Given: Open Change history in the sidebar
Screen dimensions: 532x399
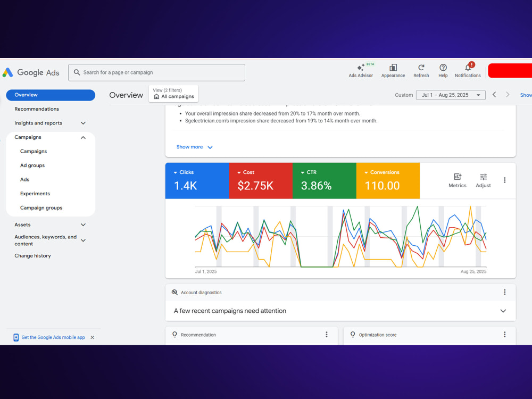Looking at the screenshot, I should 32,256.
